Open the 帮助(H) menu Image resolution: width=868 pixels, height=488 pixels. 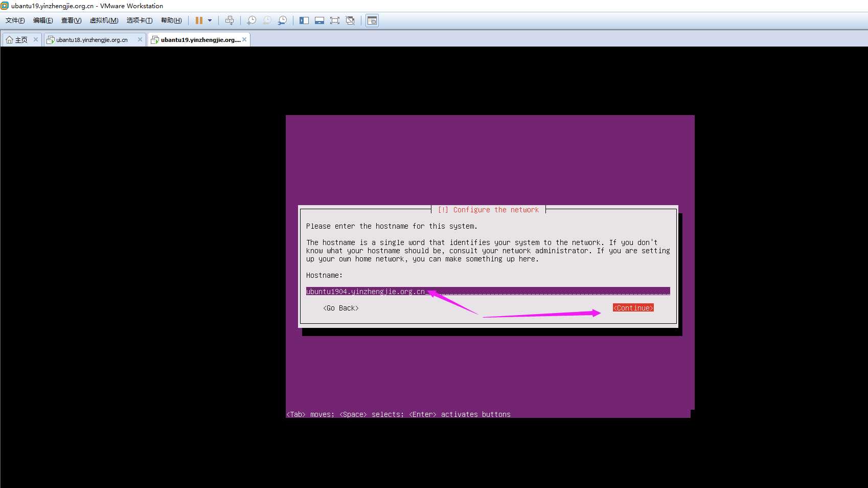tap(171, 20)
